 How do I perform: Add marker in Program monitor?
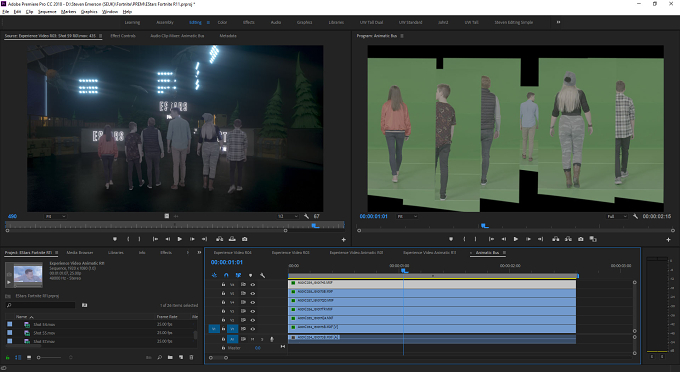(451, 239)
